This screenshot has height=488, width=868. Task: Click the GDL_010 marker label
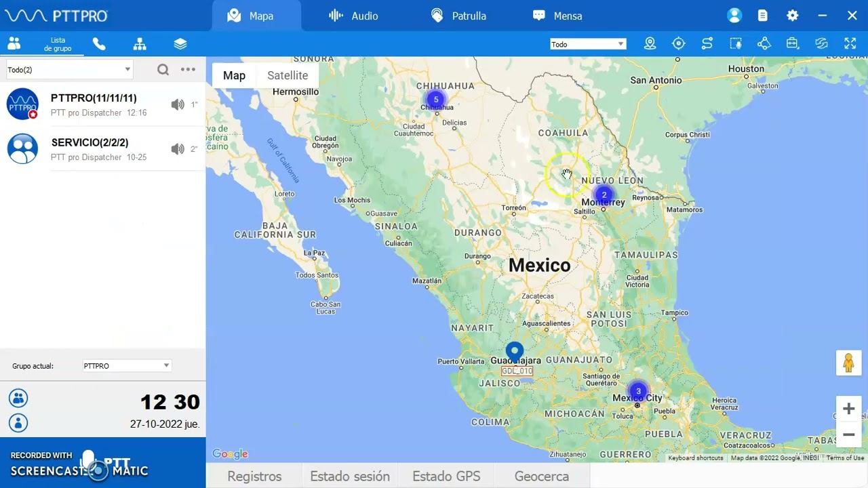pos(517,371)
